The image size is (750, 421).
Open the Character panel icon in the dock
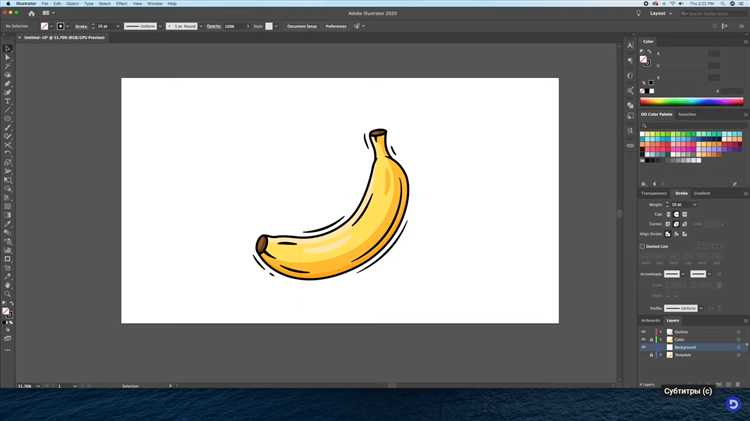pyautogui.click(x=630, y=45)
